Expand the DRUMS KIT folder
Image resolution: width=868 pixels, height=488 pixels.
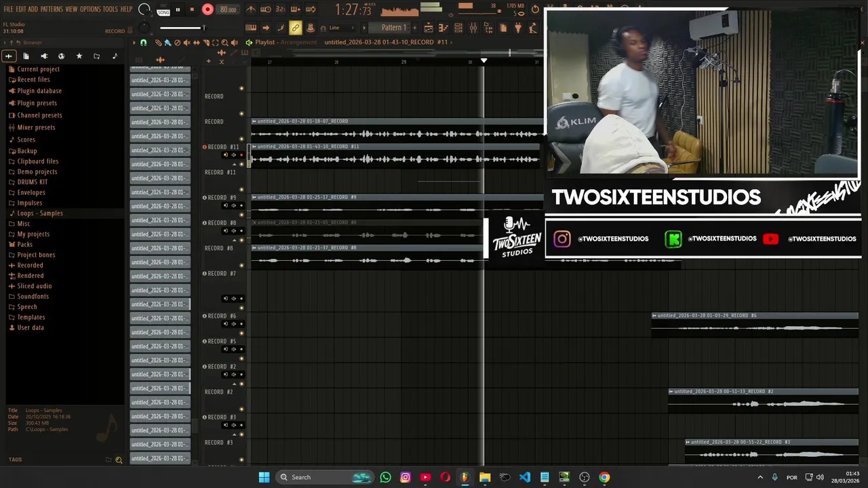[32, 182]
